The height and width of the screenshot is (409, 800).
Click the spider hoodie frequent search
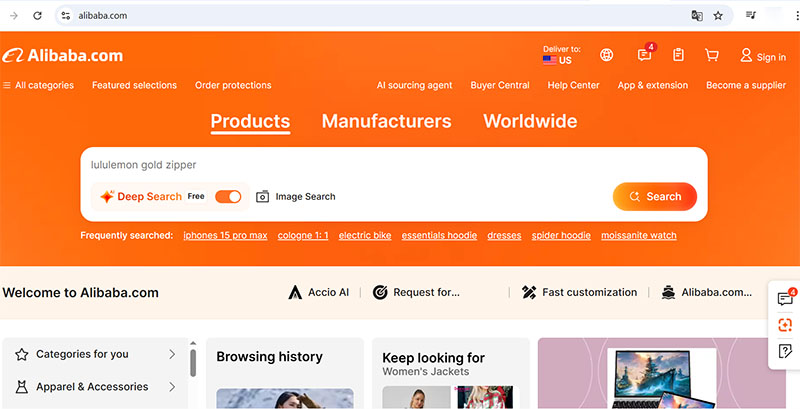coord(561,236)
